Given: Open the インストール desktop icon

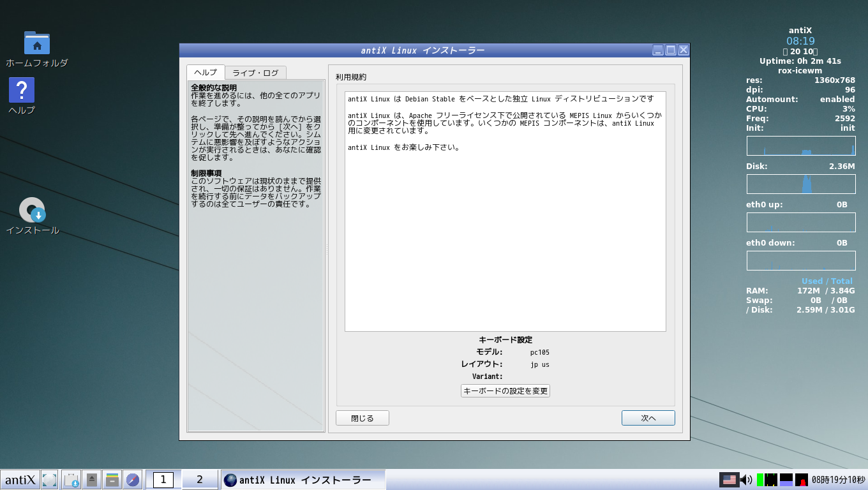Looking at the screenshot, I should (x=33, y=216).
